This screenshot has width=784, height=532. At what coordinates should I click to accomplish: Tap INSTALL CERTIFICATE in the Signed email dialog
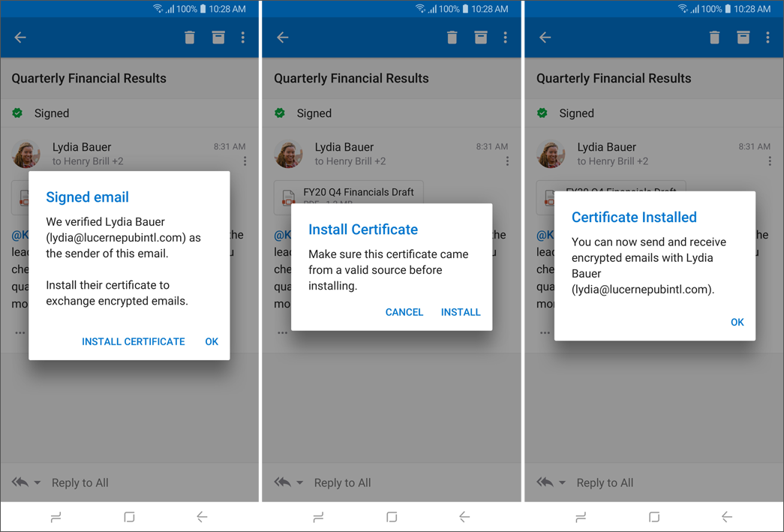click(x=133, y=341)
